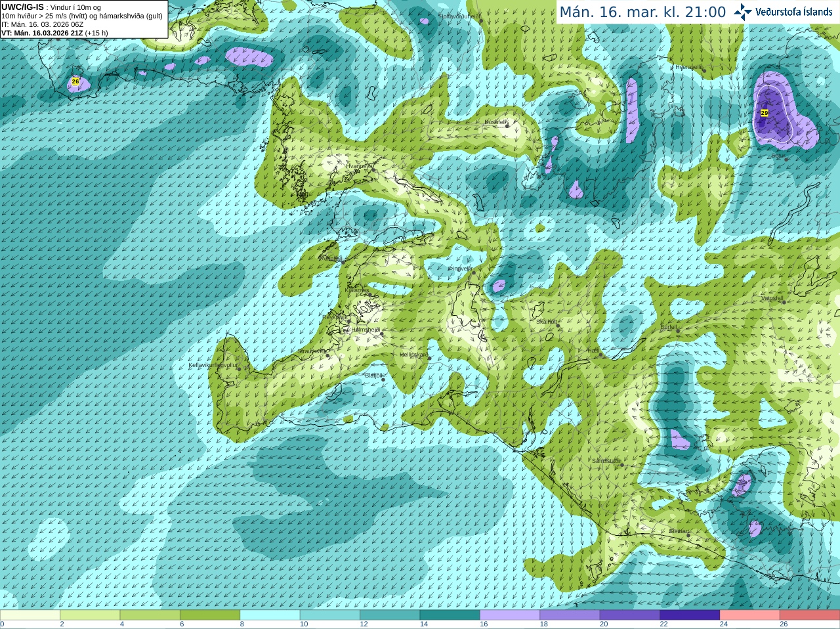The height and width of the screenshot is (629, 840).
Task: Select the 8–10 m/s pale cyan swatch
Action: point(270,615)
